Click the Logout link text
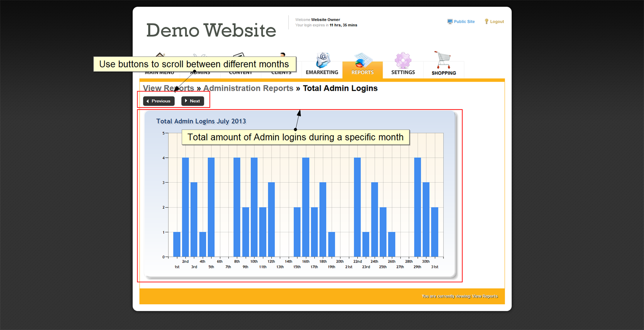 pos(497,22)
